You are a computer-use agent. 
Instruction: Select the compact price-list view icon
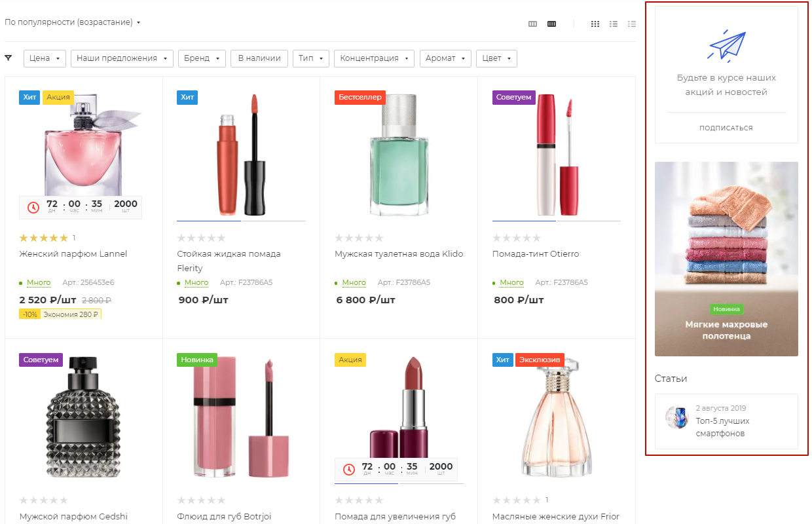(x=632, y=24)
